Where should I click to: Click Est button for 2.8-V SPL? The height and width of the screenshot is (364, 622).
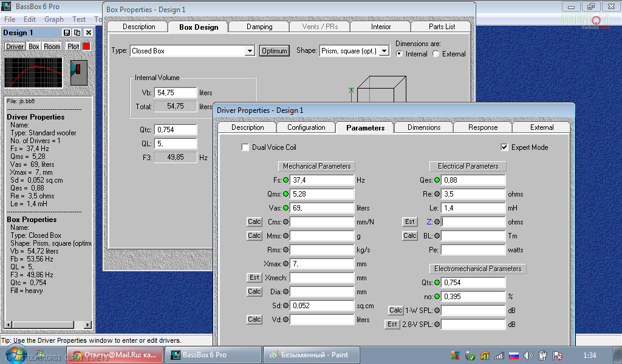[392, 325]
